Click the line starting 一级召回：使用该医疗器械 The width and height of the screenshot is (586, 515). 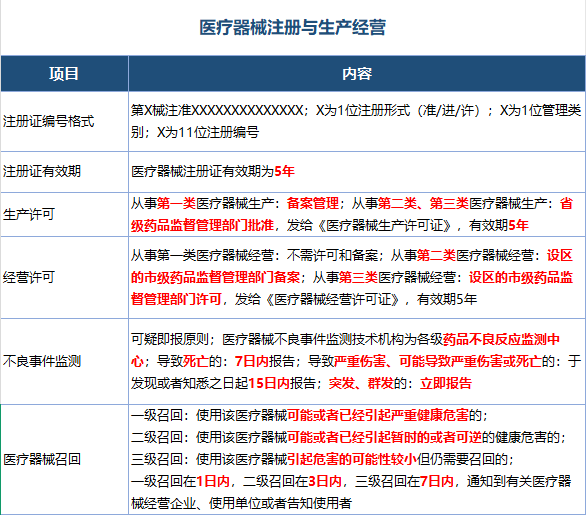309,416
